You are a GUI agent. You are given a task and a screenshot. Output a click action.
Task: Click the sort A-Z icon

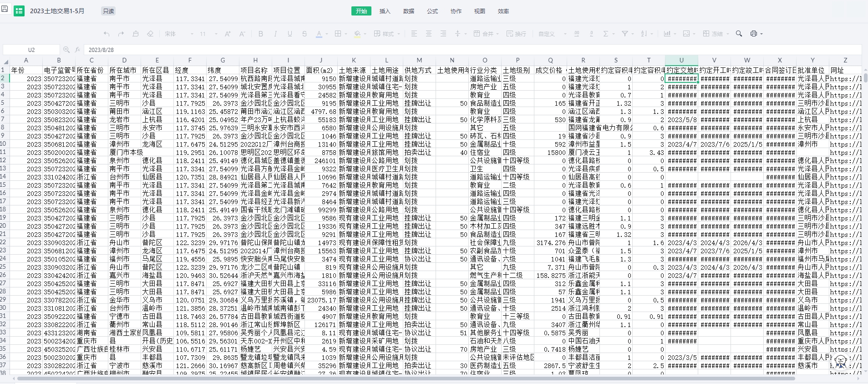click(x=644, y=34)
